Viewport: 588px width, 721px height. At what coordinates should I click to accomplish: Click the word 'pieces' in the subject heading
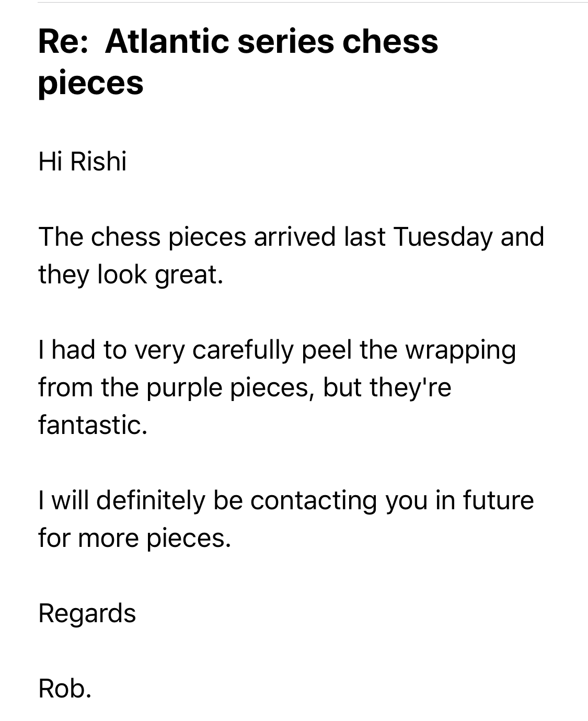[x=91, y=83]
